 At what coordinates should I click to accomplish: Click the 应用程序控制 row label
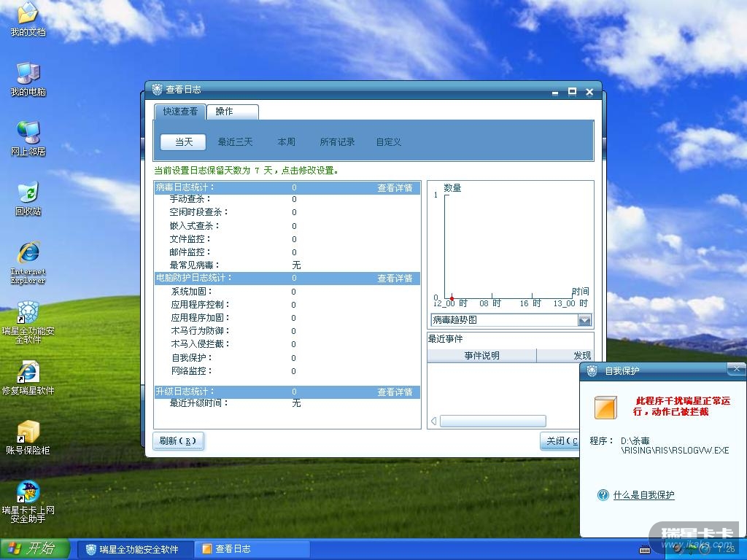tap(200, 304)
